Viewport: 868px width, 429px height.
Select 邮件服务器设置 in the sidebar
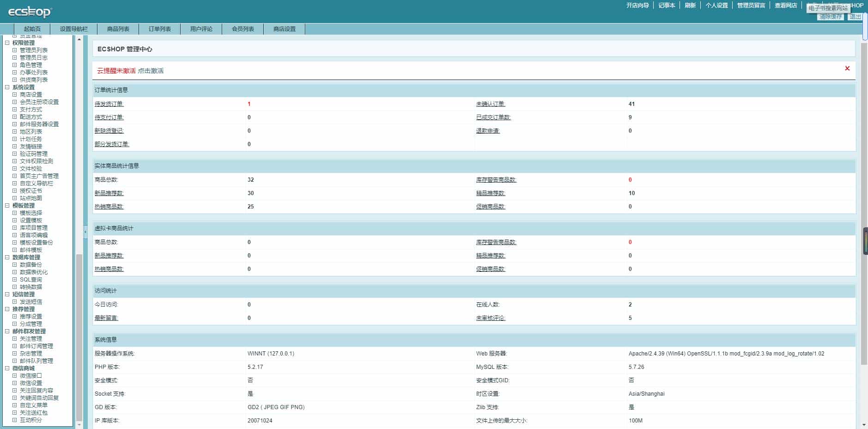click(39, 124)
